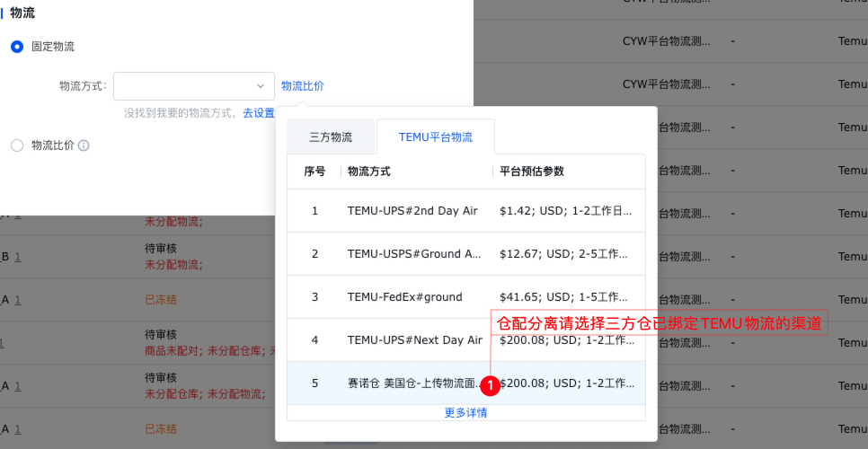Click 序号 column header
The image size is (868, 449).
coord(314,172)
